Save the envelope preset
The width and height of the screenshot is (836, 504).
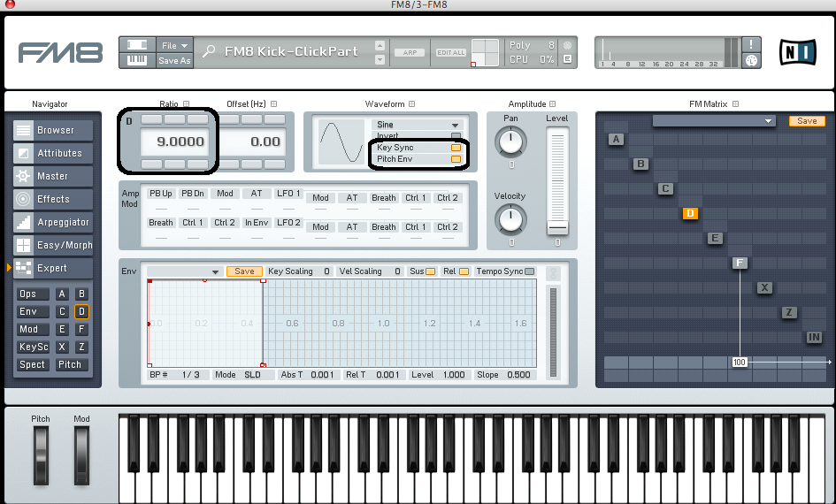coord(244,271)
